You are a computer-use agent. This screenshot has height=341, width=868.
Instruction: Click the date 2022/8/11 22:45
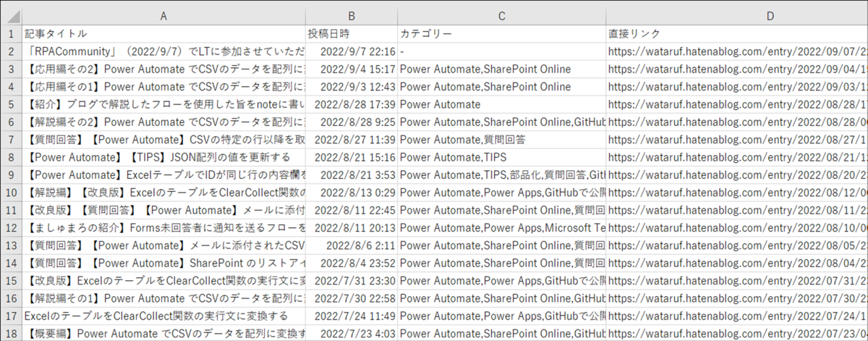point(351,210)
